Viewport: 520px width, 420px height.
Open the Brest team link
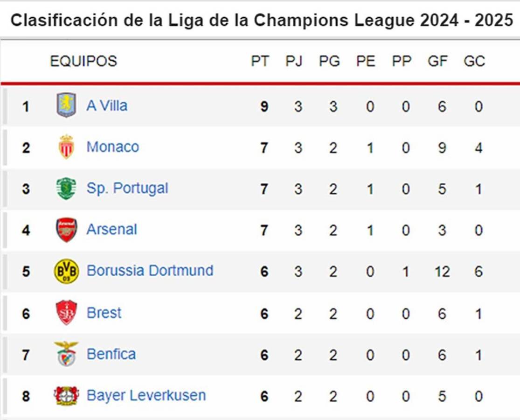tap(104, 313)
